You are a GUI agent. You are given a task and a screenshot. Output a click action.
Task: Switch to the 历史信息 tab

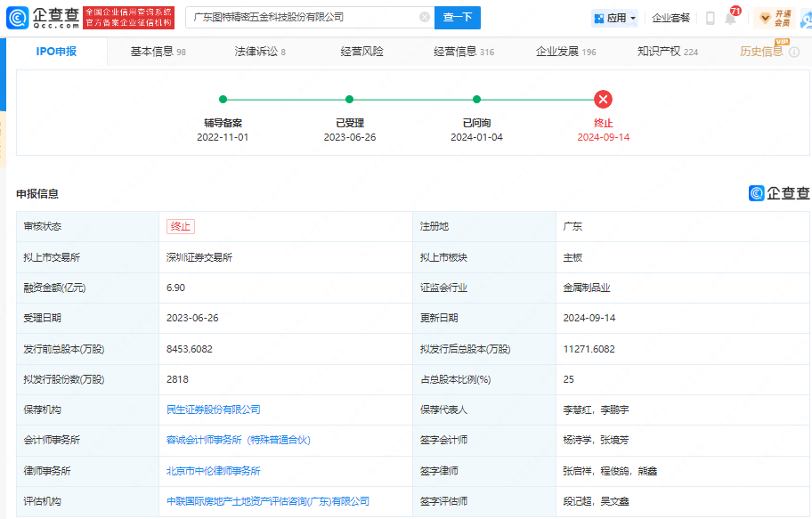click(761, 52)
